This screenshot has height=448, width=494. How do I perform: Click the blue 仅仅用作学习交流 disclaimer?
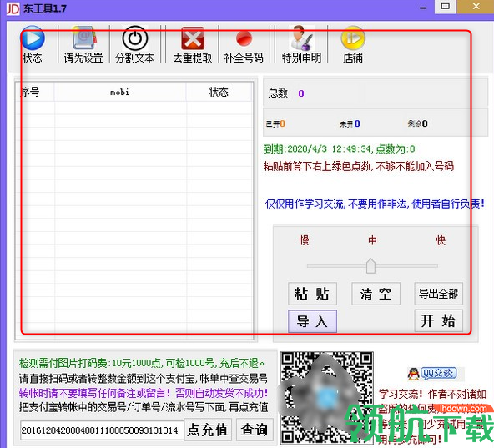(375, 204)
